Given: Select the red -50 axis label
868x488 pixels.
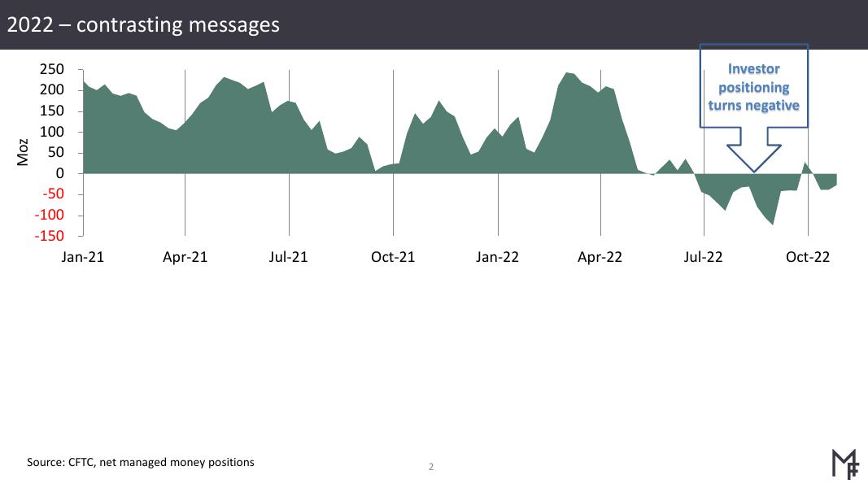Looking at the screenshot, I should (x=52, y=194).
